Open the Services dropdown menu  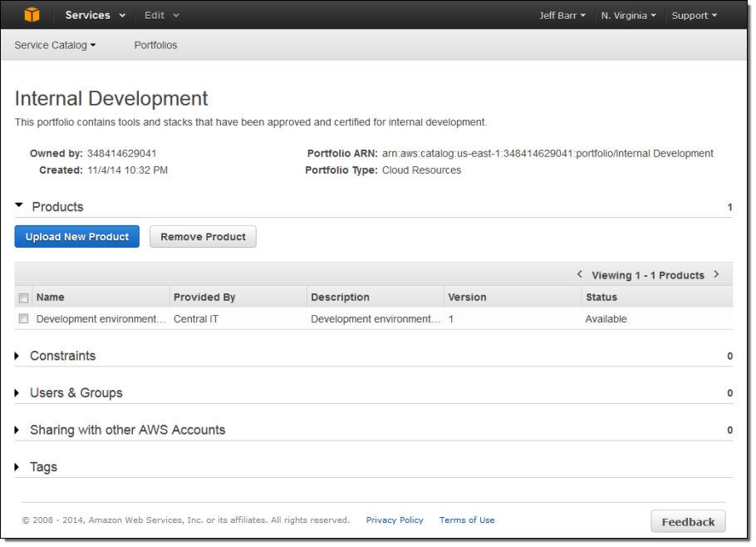95,15
